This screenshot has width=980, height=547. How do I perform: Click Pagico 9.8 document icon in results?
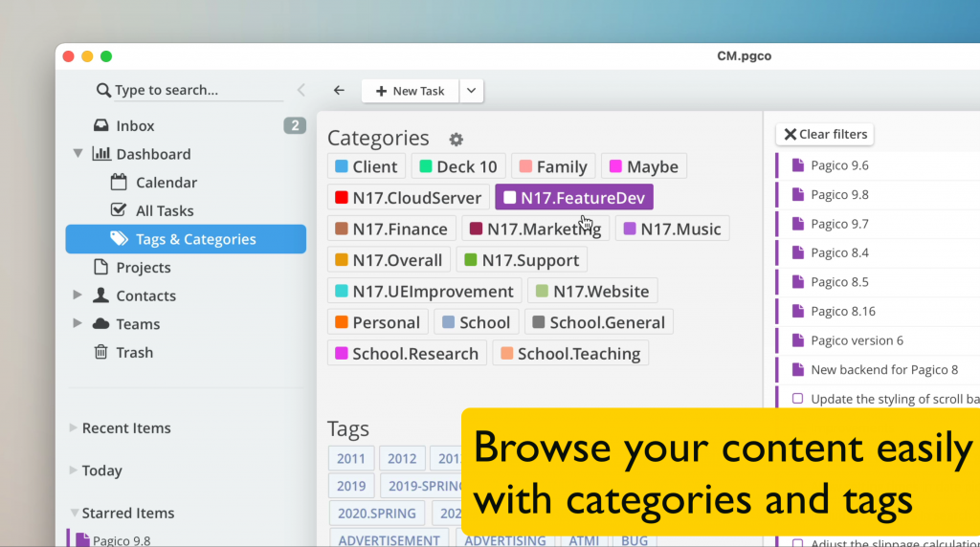click(797, 194)
